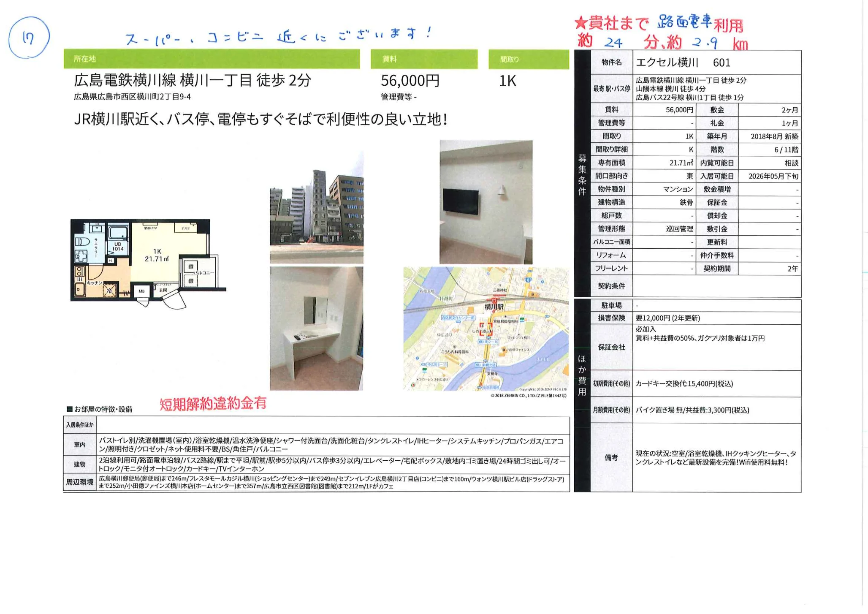Click the 56,000円 rent amount
868x614 pixels.
[410, 81]
